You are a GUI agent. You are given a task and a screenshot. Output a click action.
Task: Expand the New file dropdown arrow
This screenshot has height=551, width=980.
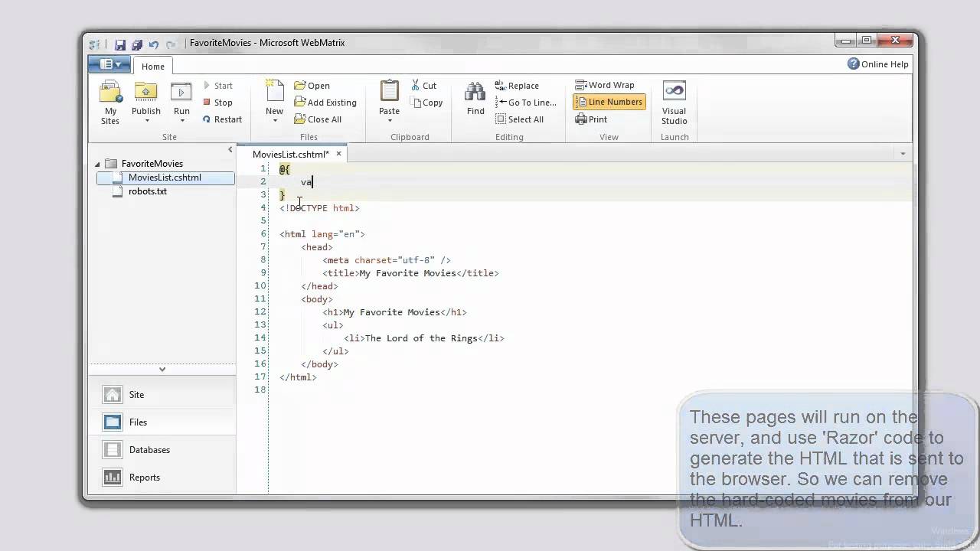[274, 121]
